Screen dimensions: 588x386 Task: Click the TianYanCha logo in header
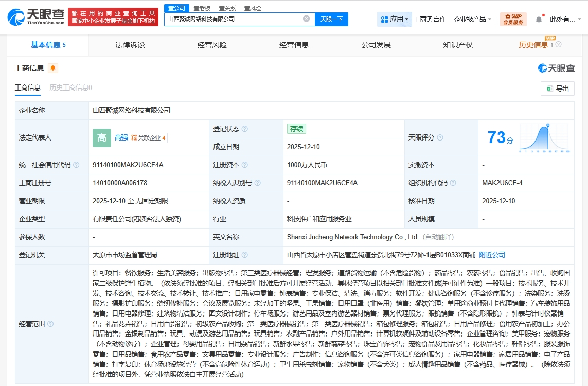(36, 17)
